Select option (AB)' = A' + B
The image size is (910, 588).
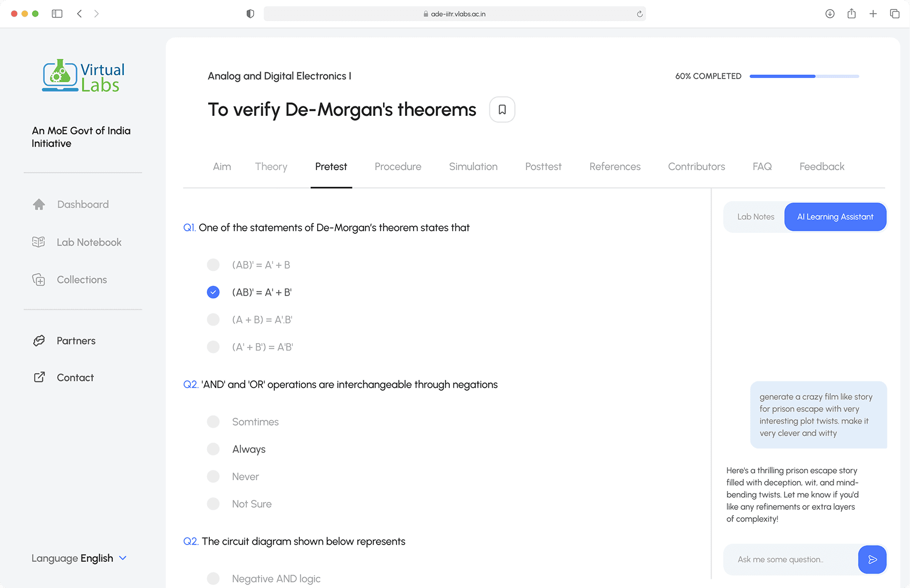point(248,265)
